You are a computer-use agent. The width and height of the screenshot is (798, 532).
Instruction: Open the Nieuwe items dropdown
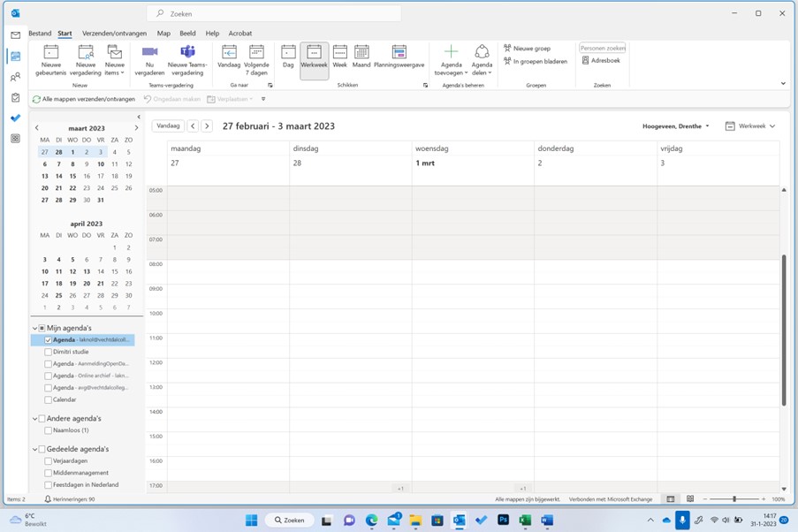click(x=115, y=61)
